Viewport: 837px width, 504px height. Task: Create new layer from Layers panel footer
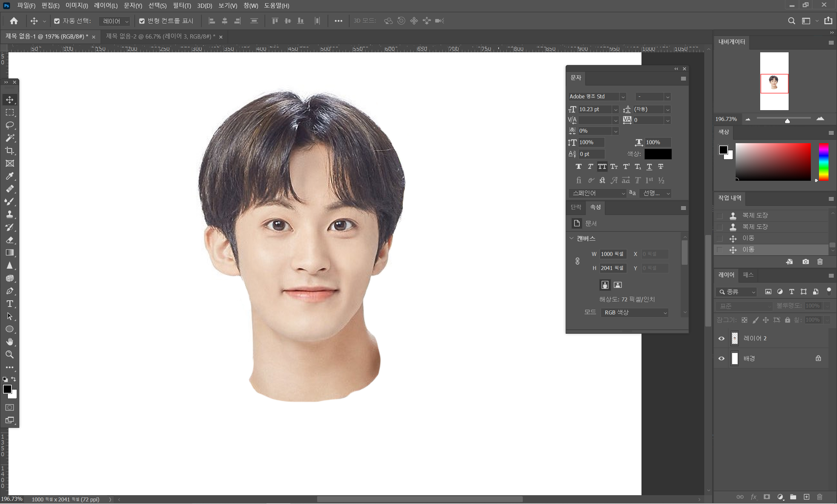tap(806, 497)
